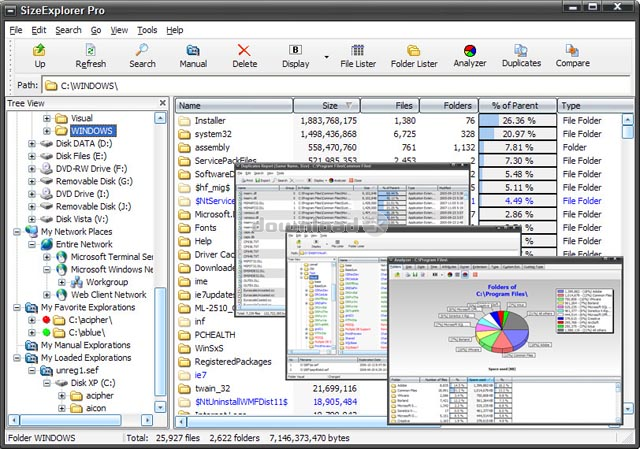
Task: Open the Search menu
Action: tap(69, 30)
